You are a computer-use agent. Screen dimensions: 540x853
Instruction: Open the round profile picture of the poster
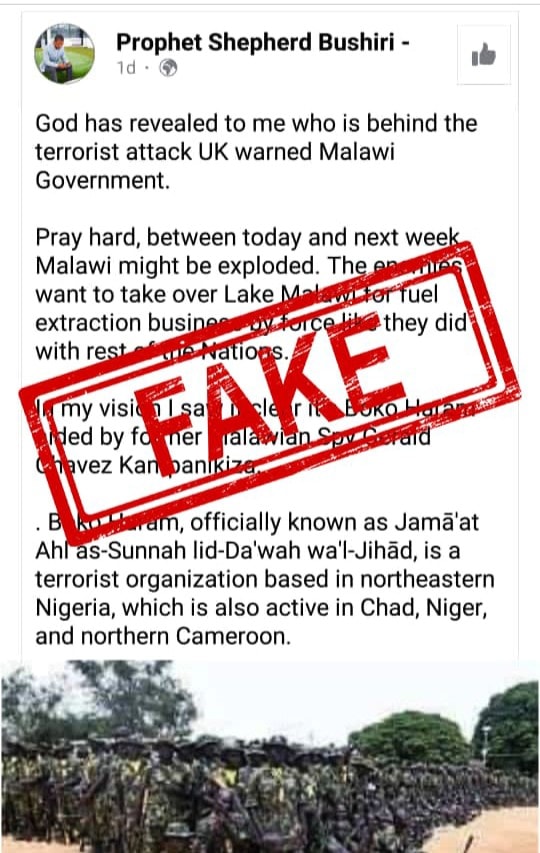[65, 53]
